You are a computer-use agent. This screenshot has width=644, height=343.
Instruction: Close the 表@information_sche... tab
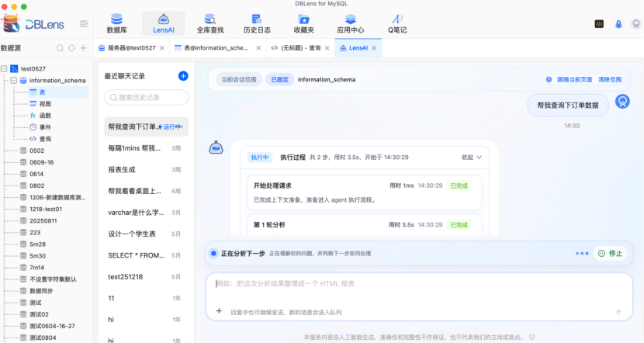(x=258, y=48)
